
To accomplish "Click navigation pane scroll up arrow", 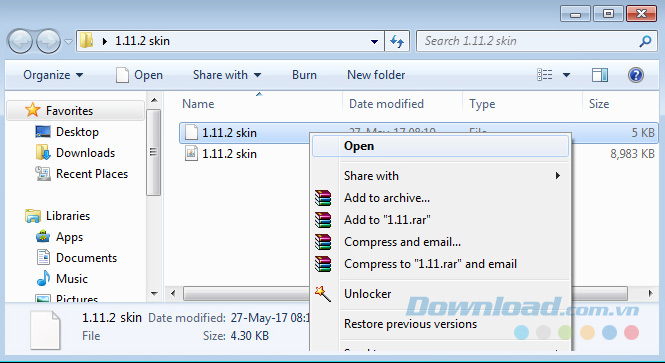I will (154, 101).
